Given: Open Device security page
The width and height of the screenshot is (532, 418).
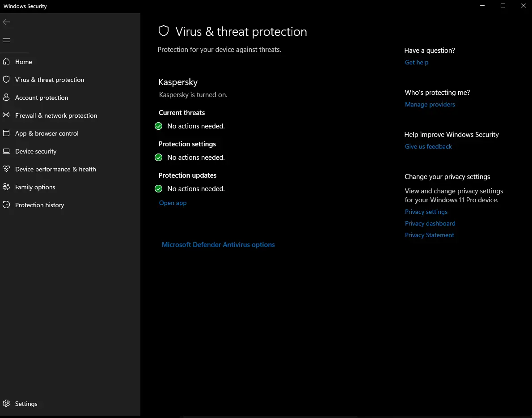Looking at the screenshot, I should point(36,151).
